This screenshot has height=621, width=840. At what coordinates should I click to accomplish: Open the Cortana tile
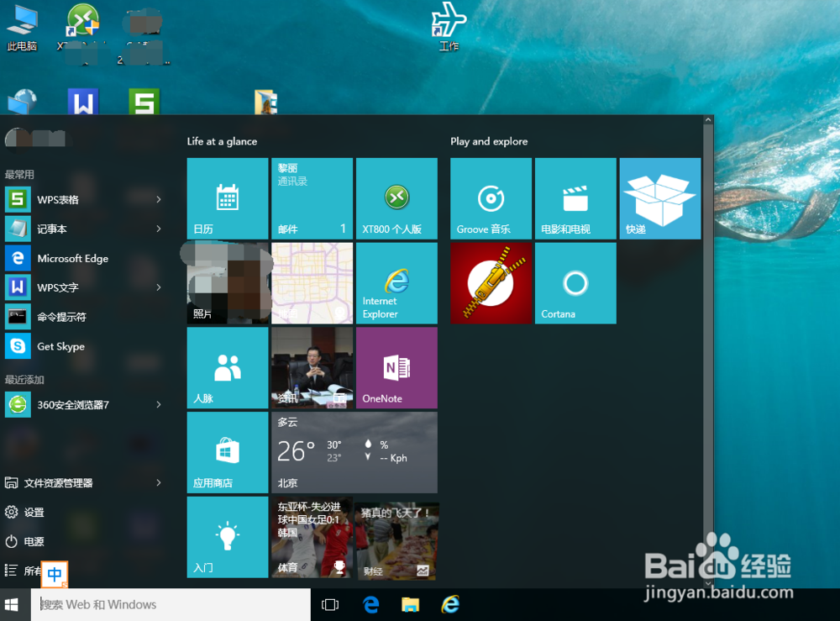click(575, 283)
